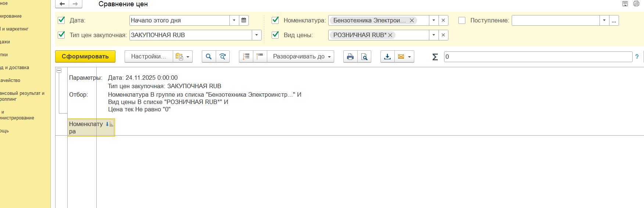Enable the Поступление checkbox

(x=462, y=20)
